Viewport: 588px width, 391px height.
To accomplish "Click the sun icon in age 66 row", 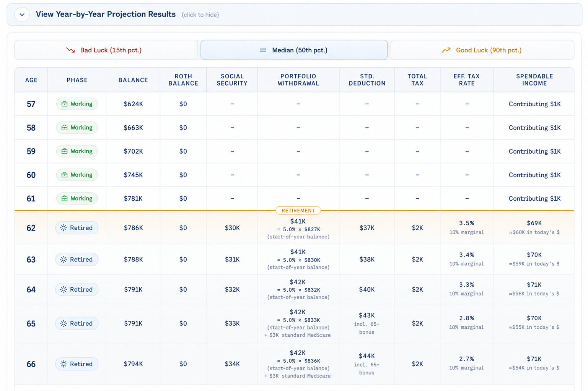I will point(64,364).
